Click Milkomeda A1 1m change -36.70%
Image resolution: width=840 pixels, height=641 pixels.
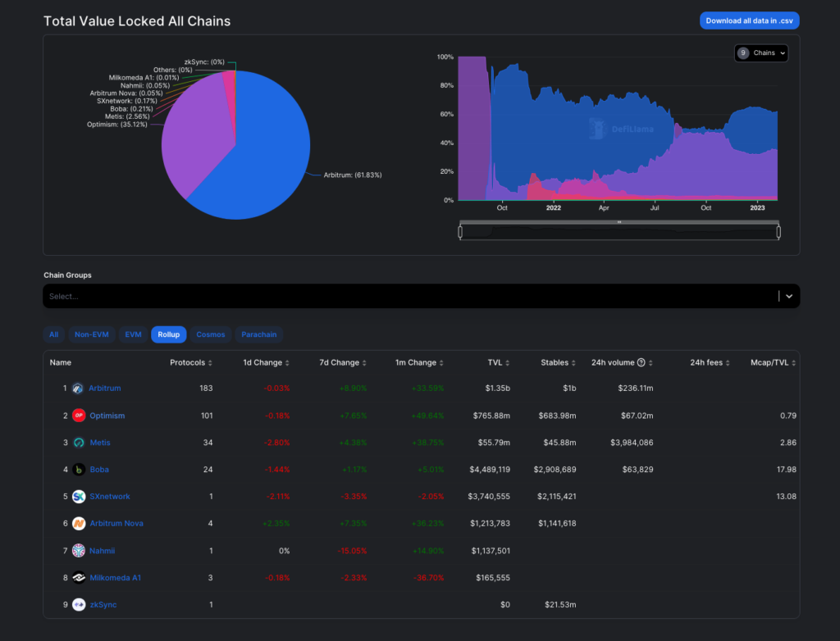click(428, 578)
